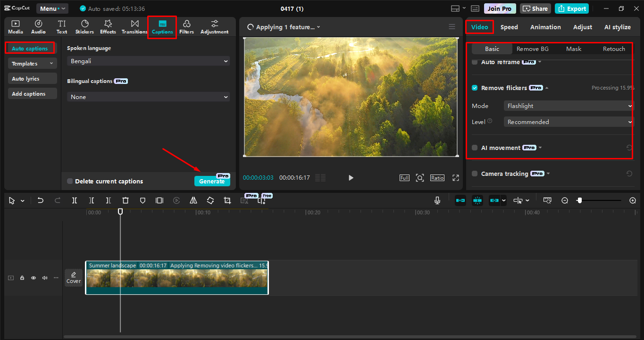Start recording a voiceover with the microphone icon
The width and height of the screenshot is (644, 340).
pos(437,200)
